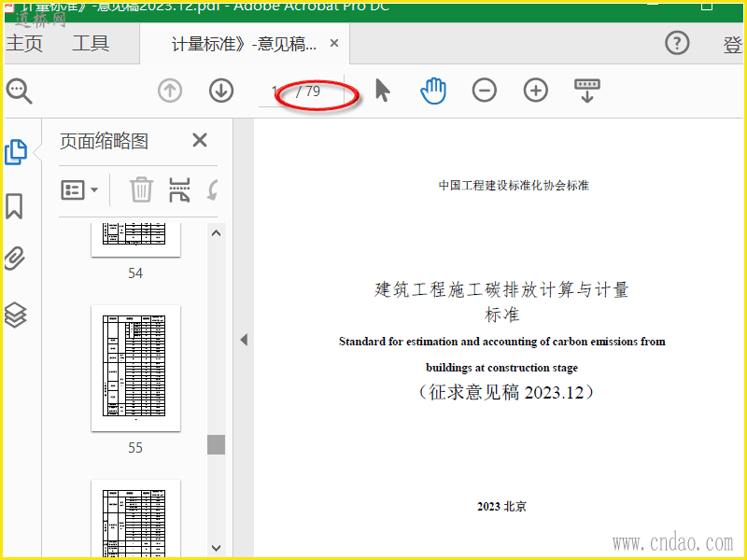Click the line 'Standard for estimation and accounting'

(501, 342)
